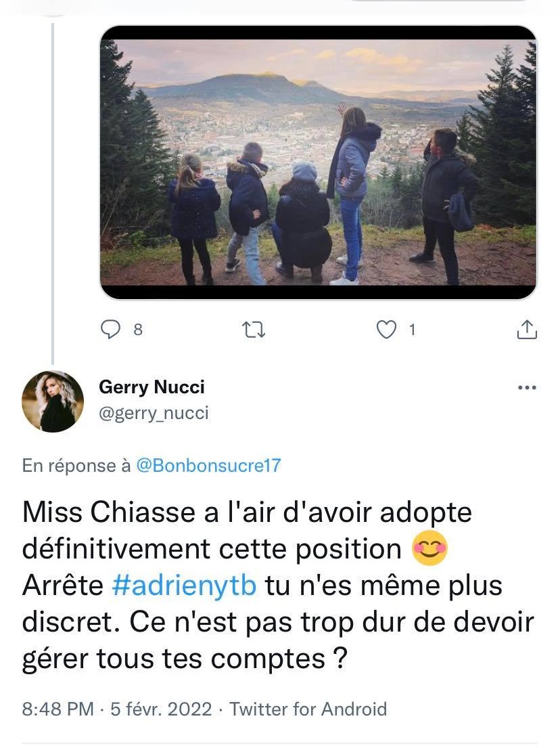Screen dimensions: 560x748
Task: Click the share upload icon
Action: coord(527,329)
